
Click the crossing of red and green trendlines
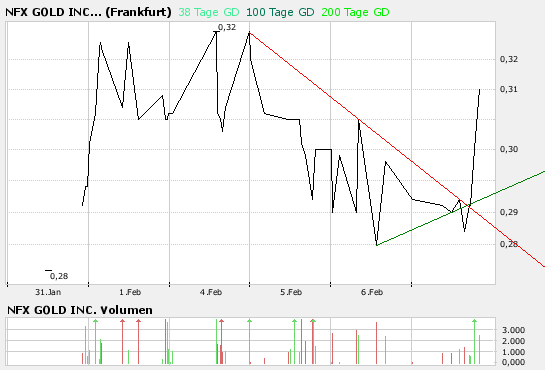tap(469, 206)
